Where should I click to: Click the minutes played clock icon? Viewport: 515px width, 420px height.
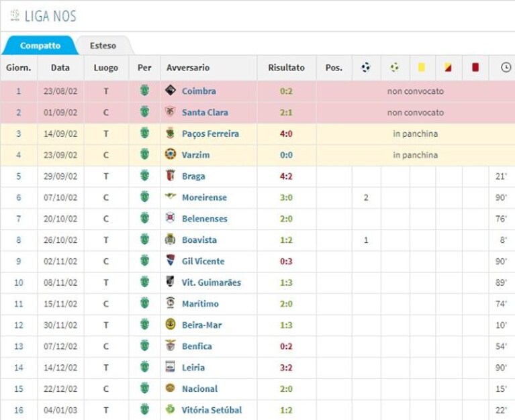(x=506, y=67)
